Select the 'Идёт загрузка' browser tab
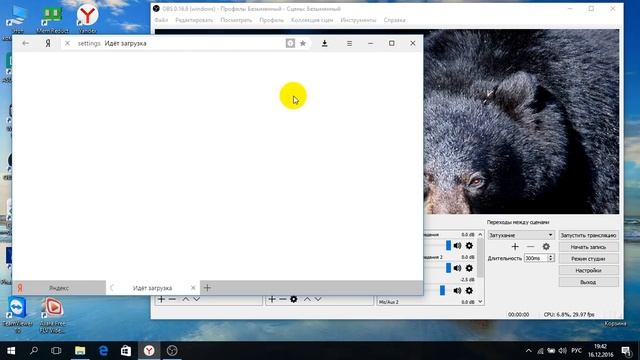 click(x=152, y=288)
